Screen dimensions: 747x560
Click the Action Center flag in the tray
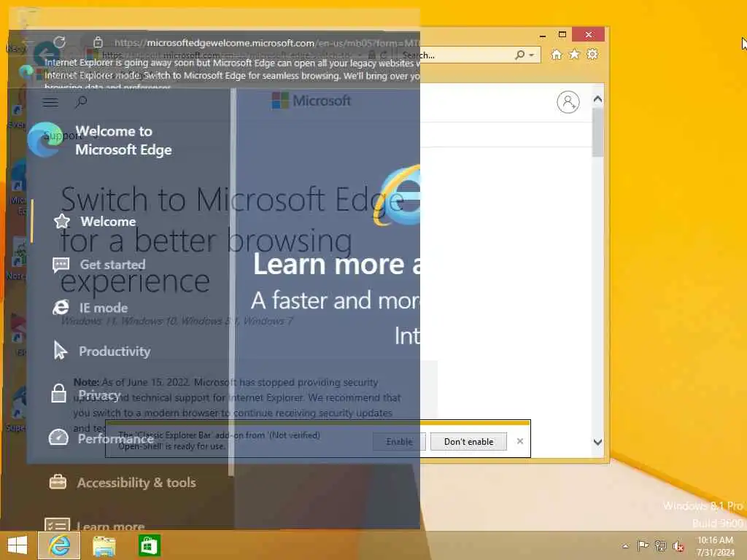click(643, 545)
